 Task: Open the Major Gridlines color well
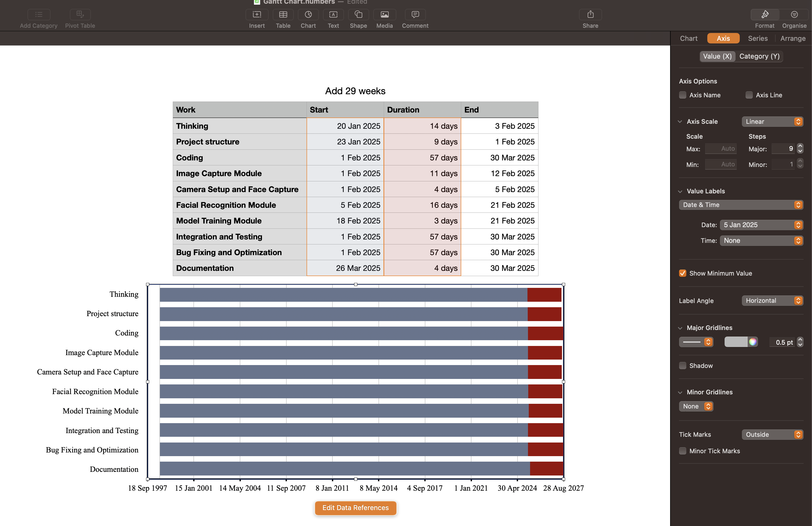click(x=736, y=342)
